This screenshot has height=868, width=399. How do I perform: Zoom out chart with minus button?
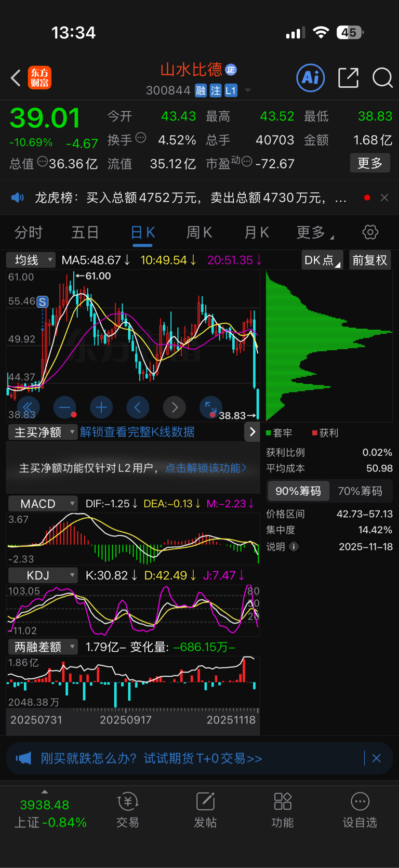pos(65,407)
